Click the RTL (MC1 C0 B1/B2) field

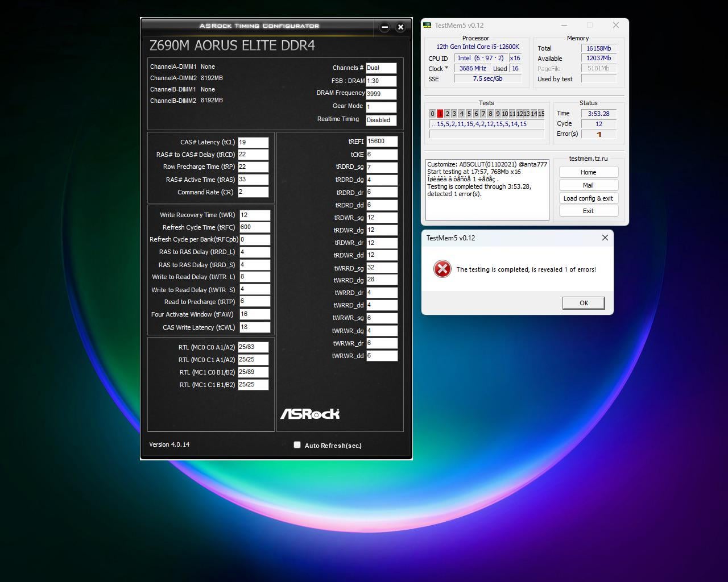(x=253, y=372)
